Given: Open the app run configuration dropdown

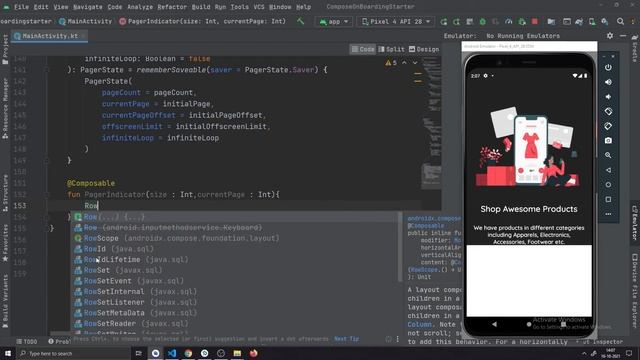Looking at the screenshot, I should 333,21.
